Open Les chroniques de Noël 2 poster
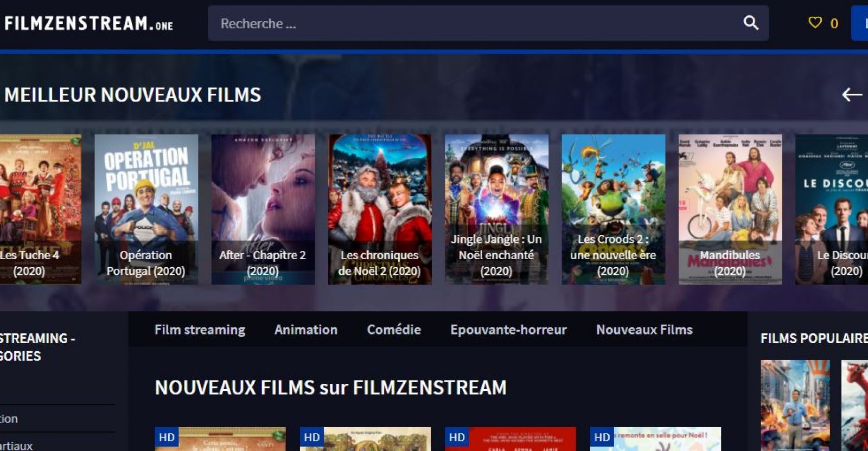868x451 pixels. pos(380,209)
